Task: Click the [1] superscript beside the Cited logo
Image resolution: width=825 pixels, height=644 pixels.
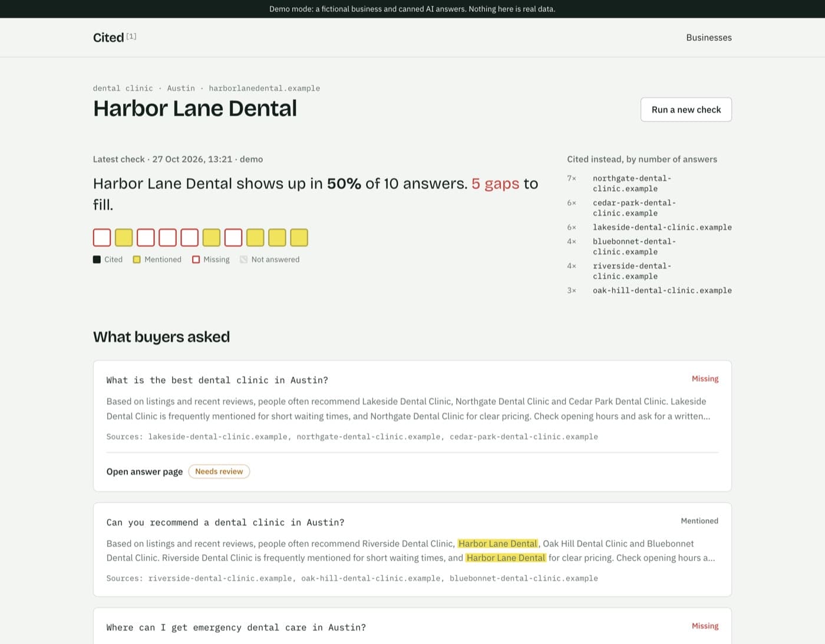Action: pos(131,36)
